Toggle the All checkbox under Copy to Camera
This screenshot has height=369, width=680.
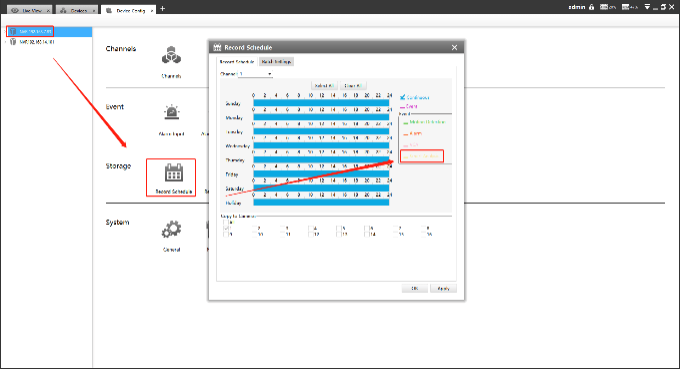click(x=226, y=222)
